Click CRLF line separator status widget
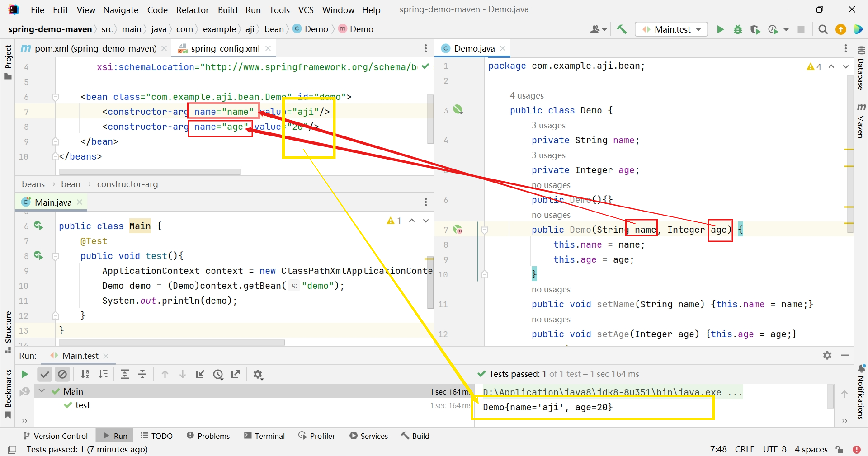This screenshot has height=456, width=868. point(745,449)
